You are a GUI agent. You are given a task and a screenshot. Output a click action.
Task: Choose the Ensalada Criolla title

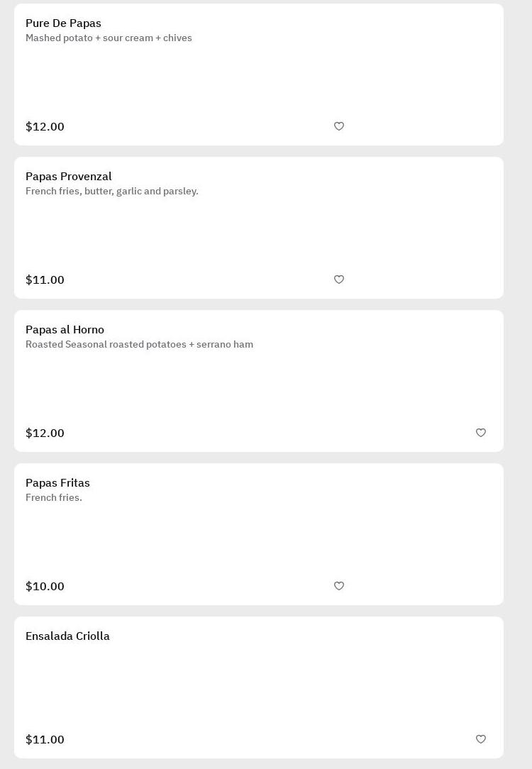67,636
